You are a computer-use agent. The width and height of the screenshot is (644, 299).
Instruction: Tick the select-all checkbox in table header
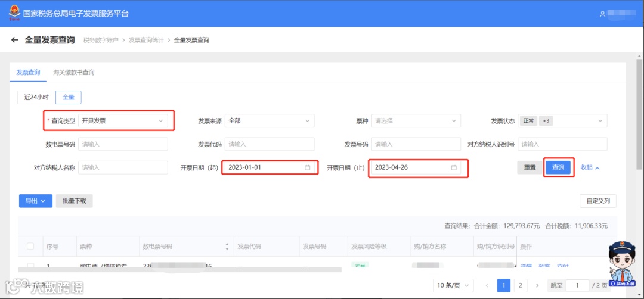tap(30, 246)
